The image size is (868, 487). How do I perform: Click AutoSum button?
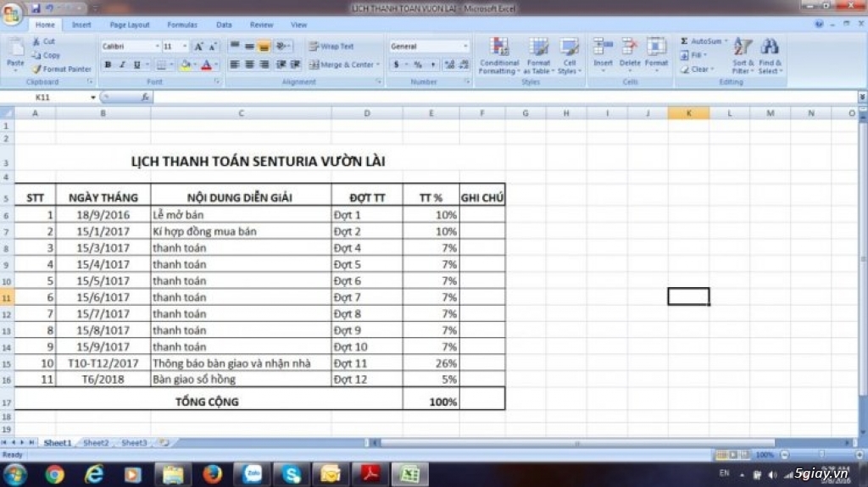(701, 41)
